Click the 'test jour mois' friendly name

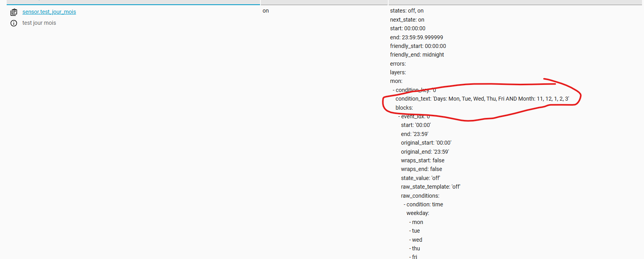39,23
